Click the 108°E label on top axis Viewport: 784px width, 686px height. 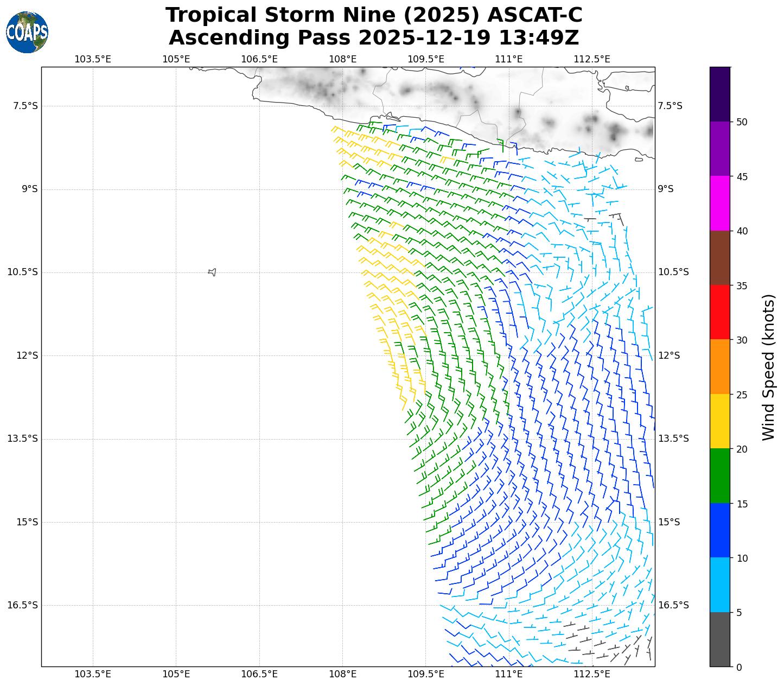342,59
